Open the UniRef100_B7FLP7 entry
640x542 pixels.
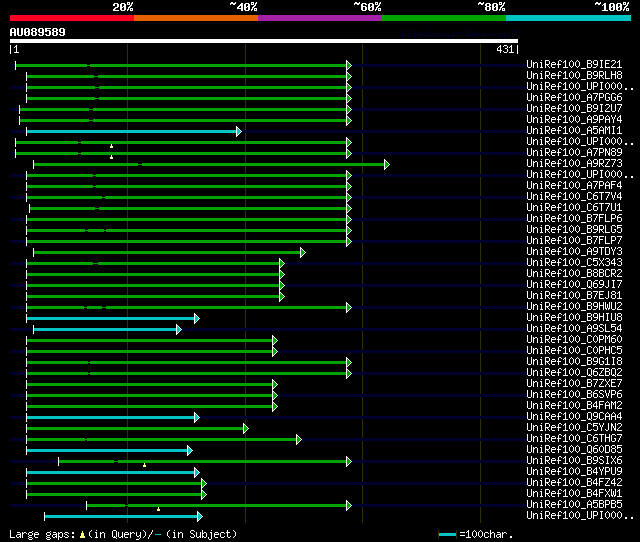574,241
